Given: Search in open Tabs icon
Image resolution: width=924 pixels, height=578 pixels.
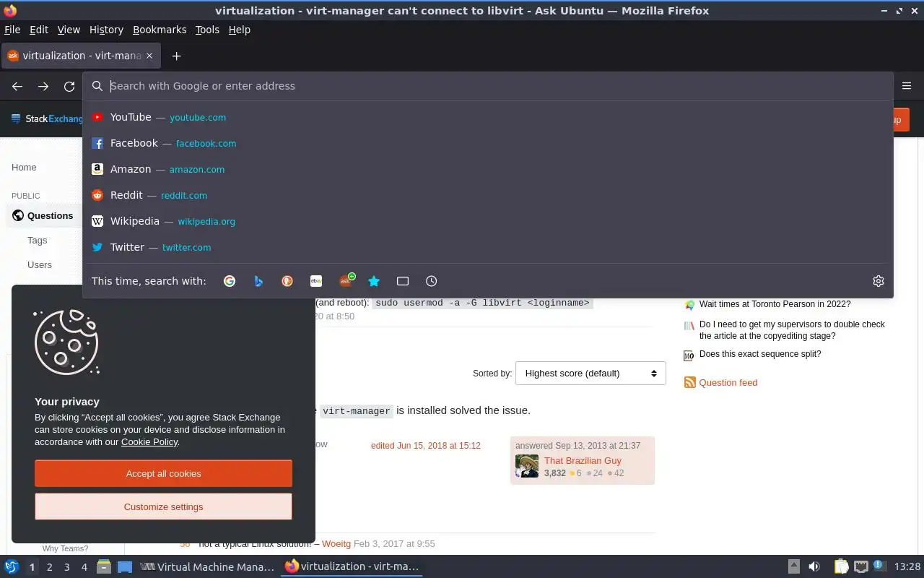Looking at the screenshot, I should click(x=403, y=281).
